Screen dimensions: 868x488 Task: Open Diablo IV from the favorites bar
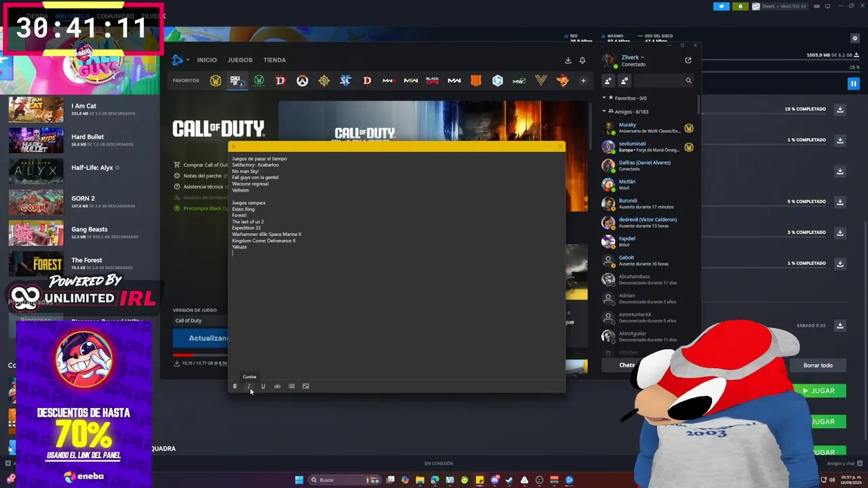pos(280,81)
